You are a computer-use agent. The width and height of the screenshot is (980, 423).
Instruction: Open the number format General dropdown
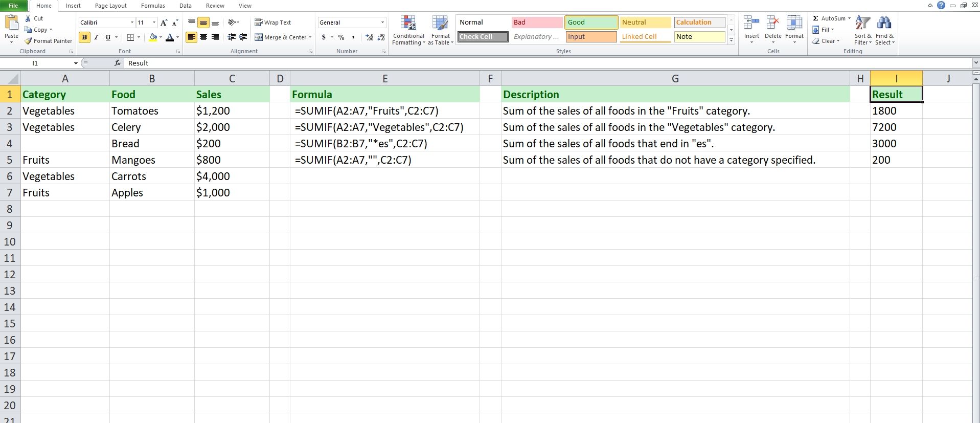(382, 23)
